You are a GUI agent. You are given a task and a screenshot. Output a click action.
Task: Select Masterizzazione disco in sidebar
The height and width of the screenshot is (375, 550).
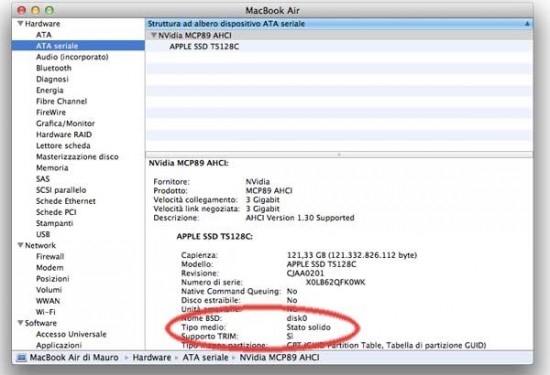tap(77, 157)
